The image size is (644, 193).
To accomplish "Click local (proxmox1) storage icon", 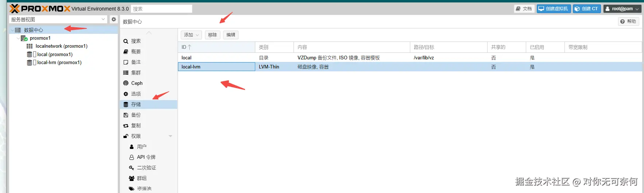I will [30, 54].
